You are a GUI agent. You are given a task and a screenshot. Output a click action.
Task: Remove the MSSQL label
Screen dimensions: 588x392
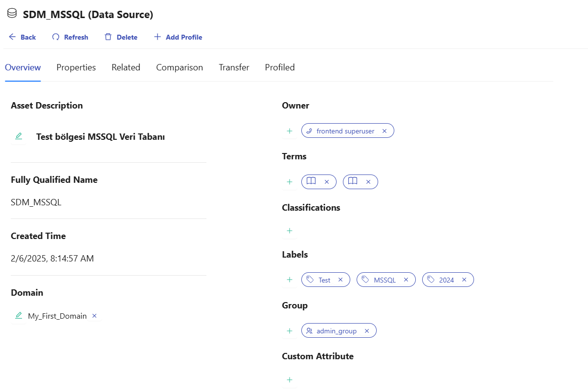point(406,280)
